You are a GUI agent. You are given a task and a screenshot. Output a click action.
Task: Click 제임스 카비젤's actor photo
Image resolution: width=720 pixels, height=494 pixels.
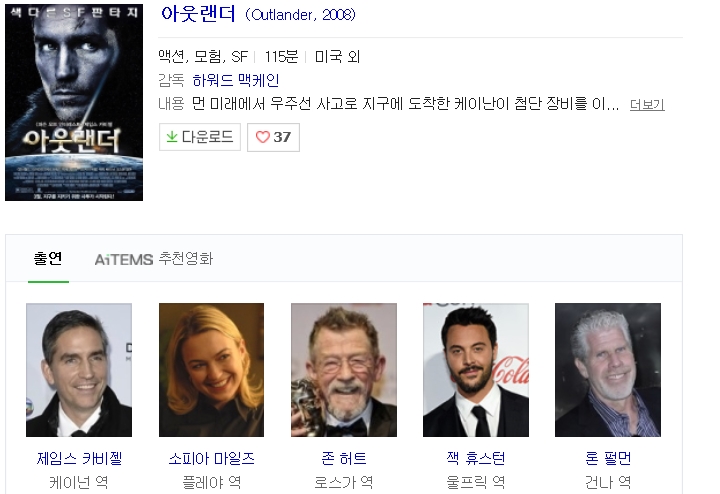[x=79, y=370]
